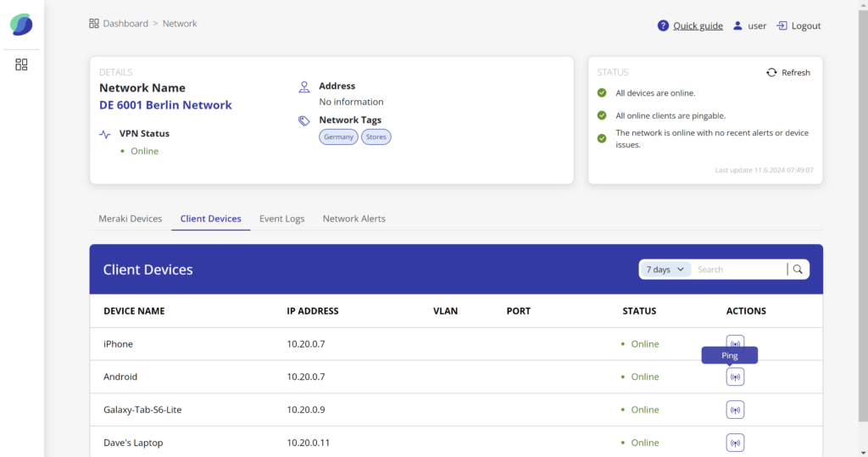Open the dashboard grid icon in sidebar
868x457 pixels.
pyautogui.click(x=21, y=64)
